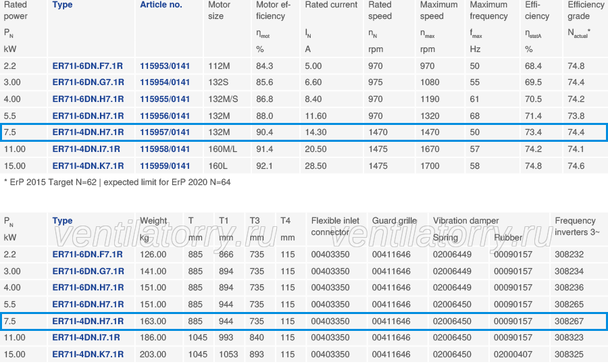Select weight value '203.00'
The height and width of the screenshot is (364, 608).
(153, 355)
